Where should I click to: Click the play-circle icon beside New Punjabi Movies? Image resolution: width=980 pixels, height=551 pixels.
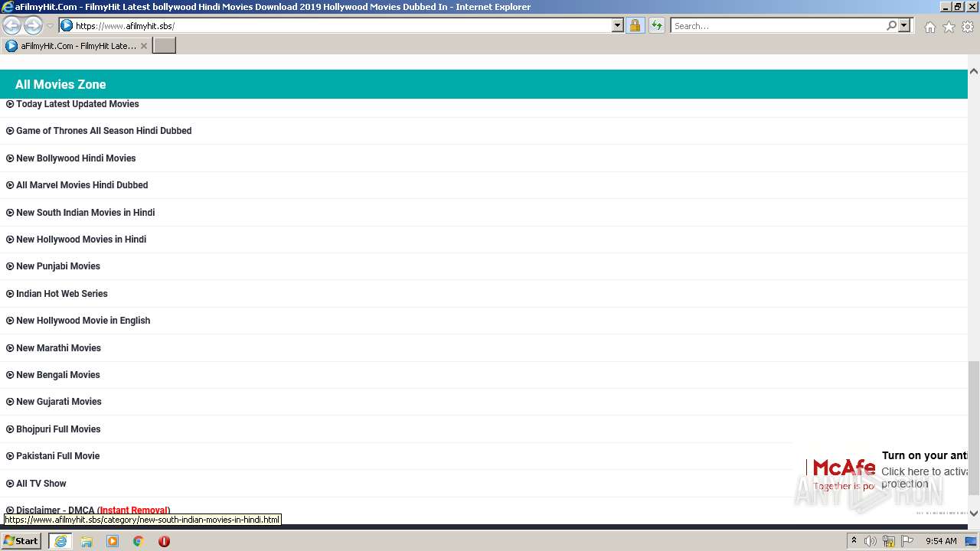point(10,266)
